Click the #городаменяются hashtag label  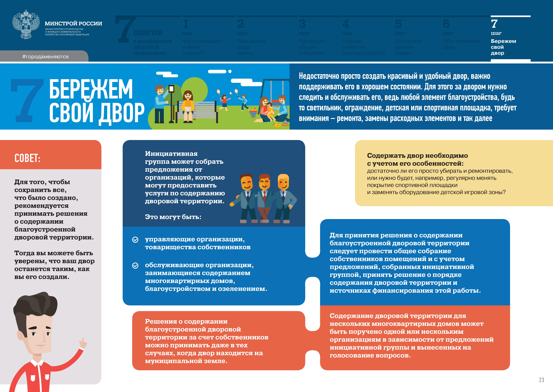click(45, 57)
